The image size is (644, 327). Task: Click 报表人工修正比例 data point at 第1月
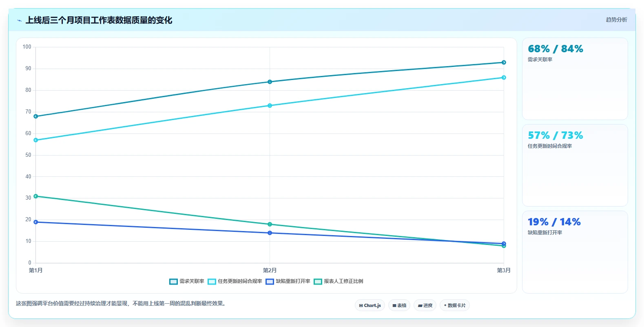[x=36, y=196]
